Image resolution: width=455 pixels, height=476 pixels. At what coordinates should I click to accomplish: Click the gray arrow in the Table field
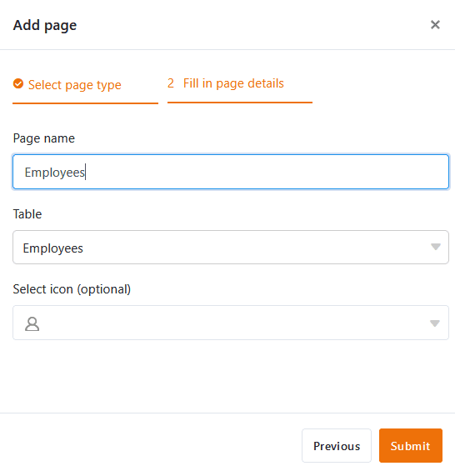(436, 247)
